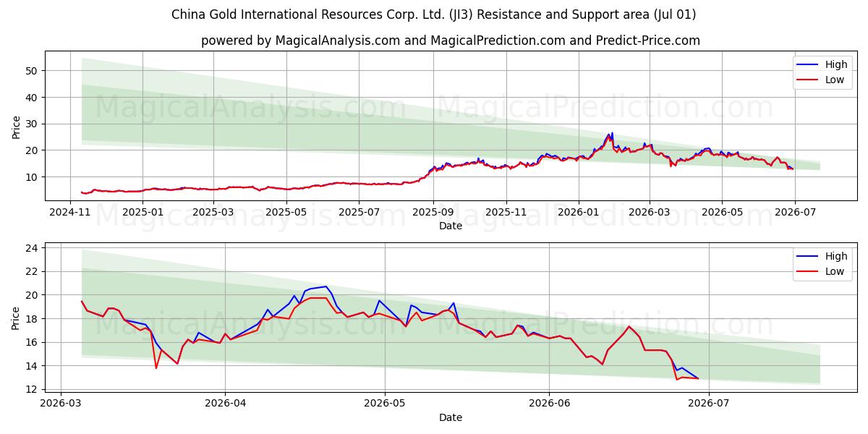Click the '2025-11' x-axis tick label
This screenshot has width=868, height=434.
coord(506,212)
